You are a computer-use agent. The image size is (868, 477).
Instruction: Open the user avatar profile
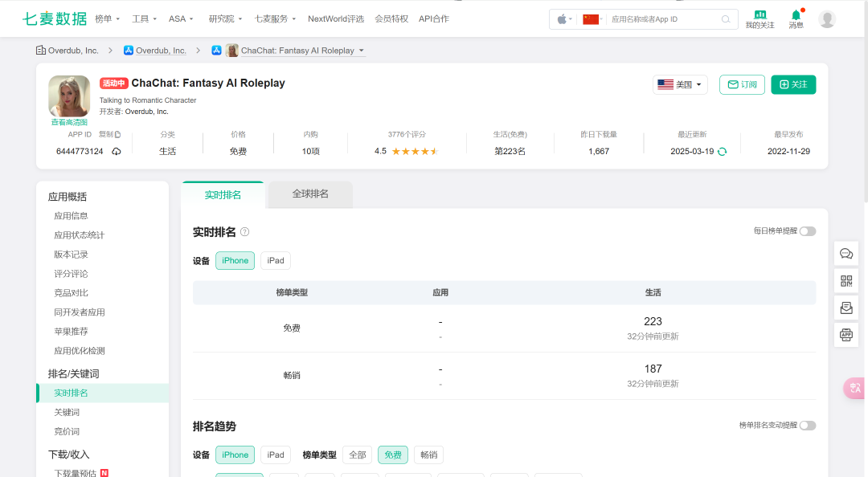click(827, 19)
